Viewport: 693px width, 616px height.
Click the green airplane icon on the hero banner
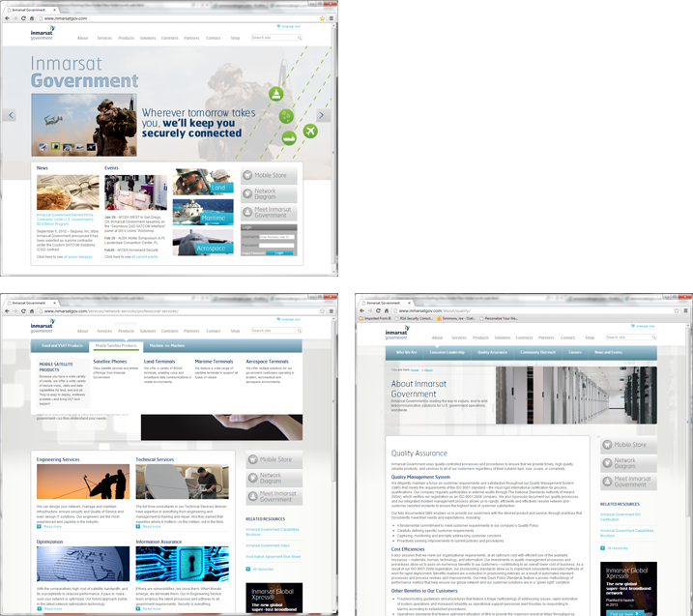pos(310,131)
